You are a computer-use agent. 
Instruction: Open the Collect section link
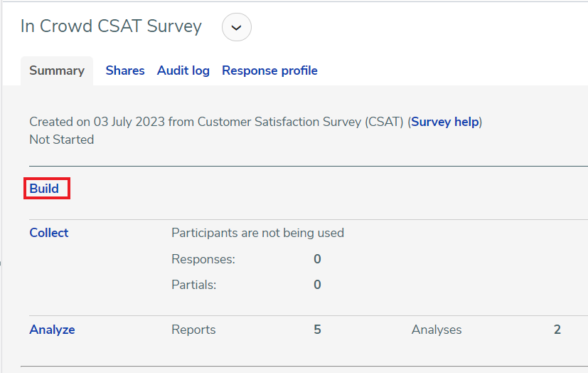point(49,233)
